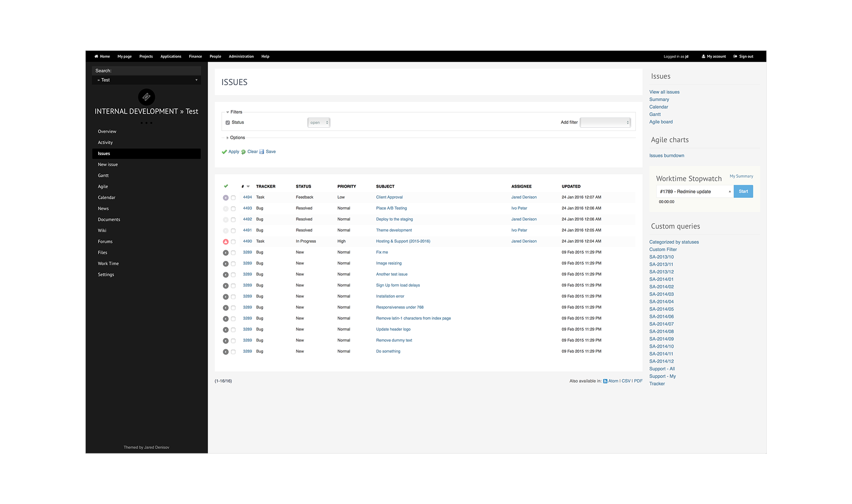Click the CSV export option
The width and height of the screenshot is (852, 504).
[626, 380]
